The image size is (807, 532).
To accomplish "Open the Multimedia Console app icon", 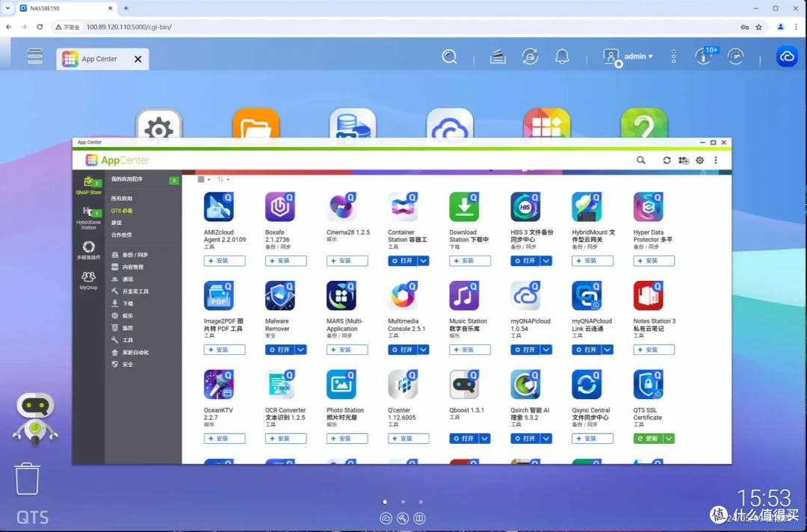I will click(403, 296).
